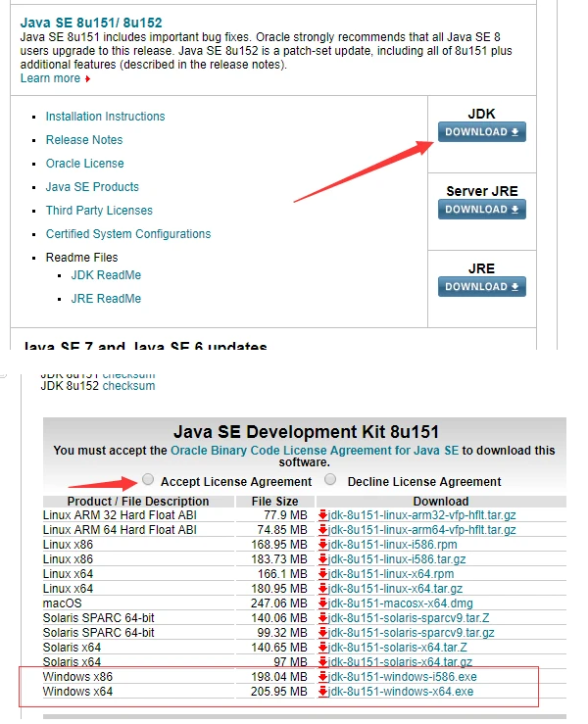Click download arrow icon for linux-i586.tar.gz
This screenshot has height=724, width=588.
pyautogui.click(x=322, y=559)
